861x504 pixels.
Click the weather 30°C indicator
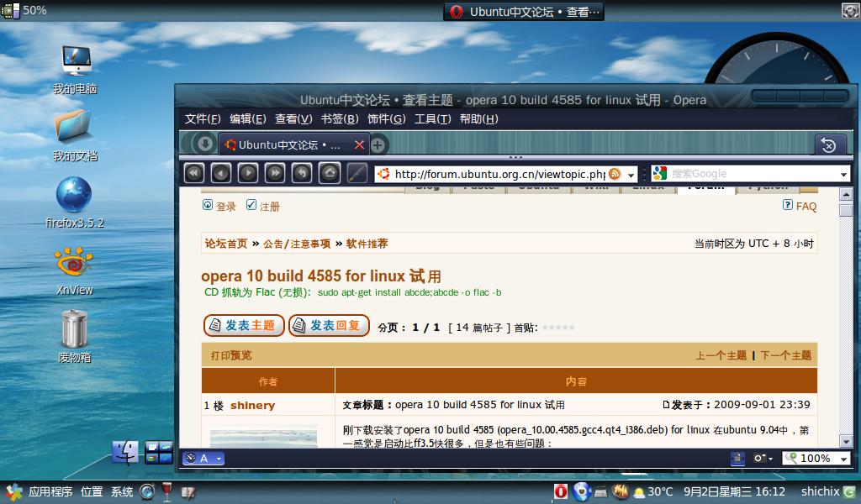pyautogui.click(x=653, y=491)
